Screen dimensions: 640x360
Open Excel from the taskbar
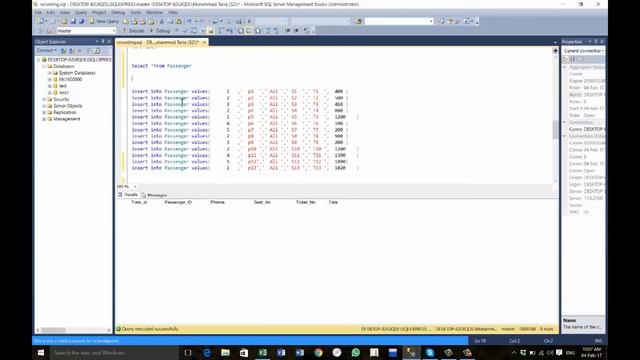262,353
